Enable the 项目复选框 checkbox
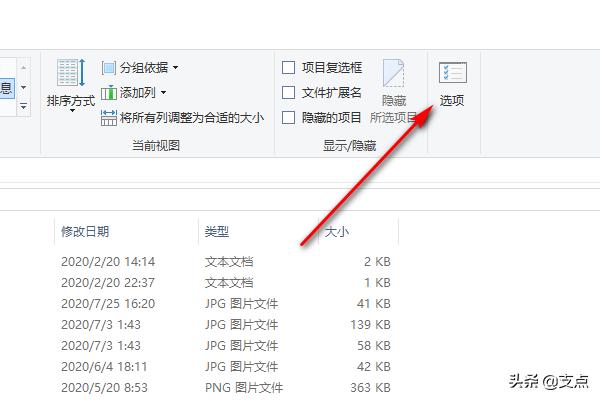The image size is (600, 400). pos(288,67)
